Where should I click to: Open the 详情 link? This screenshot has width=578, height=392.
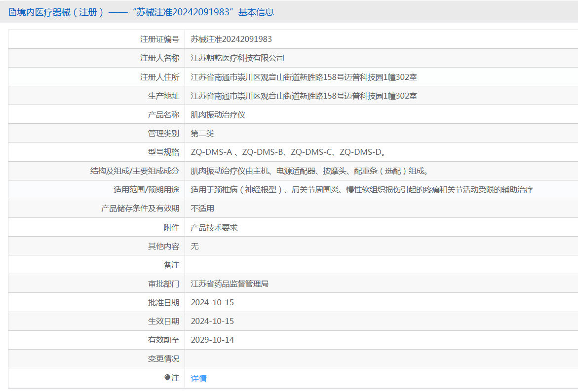coord(199,378)
